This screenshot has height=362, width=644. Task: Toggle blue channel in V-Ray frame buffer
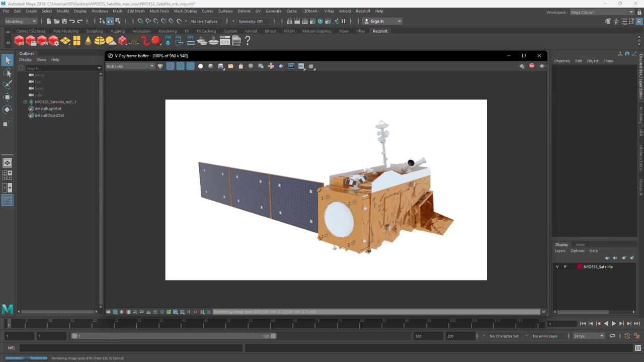[190, 66]
